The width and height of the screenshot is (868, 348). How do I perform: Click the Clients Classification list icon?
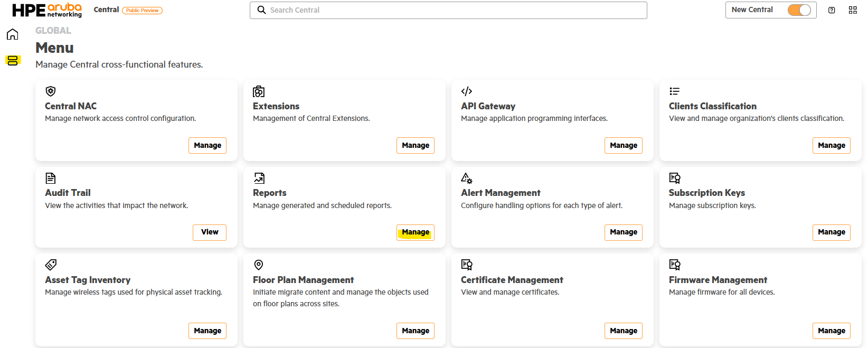click(674, 91)
